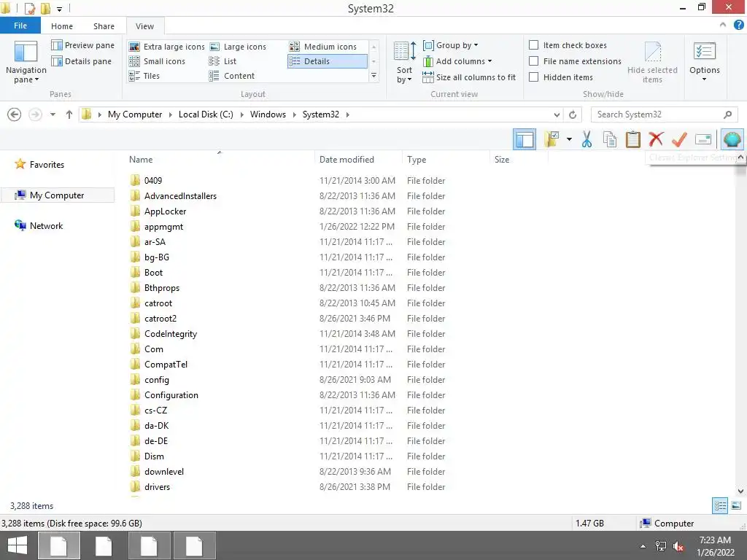Click the Copy toolbar icon
This screenshot has height=560, width=747.
click(x=610, y=139)
